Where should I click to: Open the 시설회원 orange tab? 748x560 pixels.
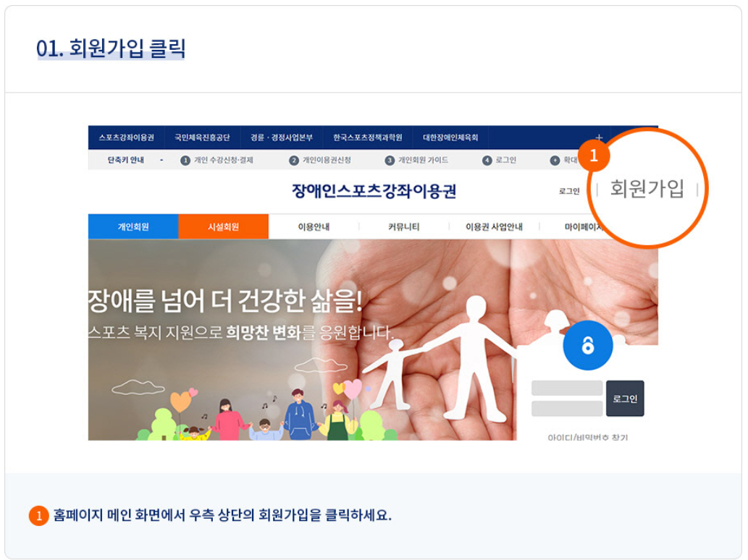(x=223, y=227)
